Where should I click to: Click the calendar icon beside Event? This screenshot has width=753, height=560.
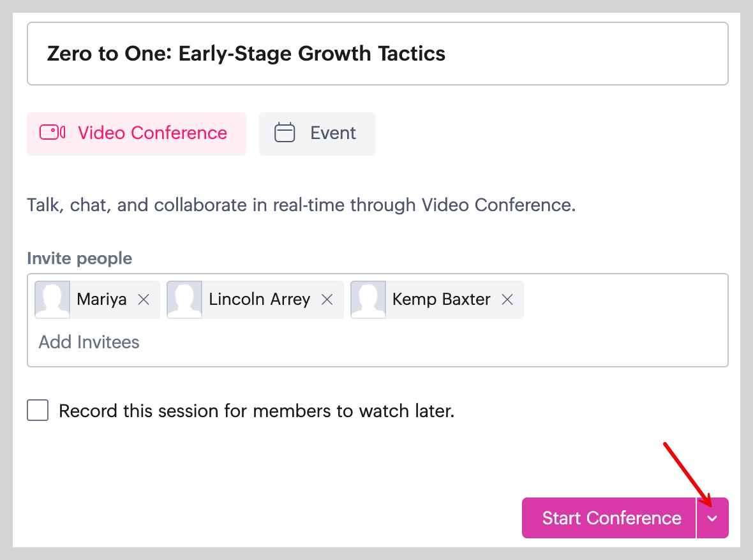coord(285,133)
